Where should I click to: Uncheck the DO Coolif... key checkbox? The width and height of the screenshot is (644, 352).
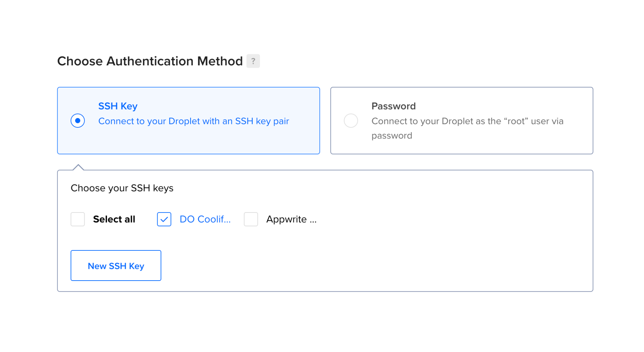(164, 219)
